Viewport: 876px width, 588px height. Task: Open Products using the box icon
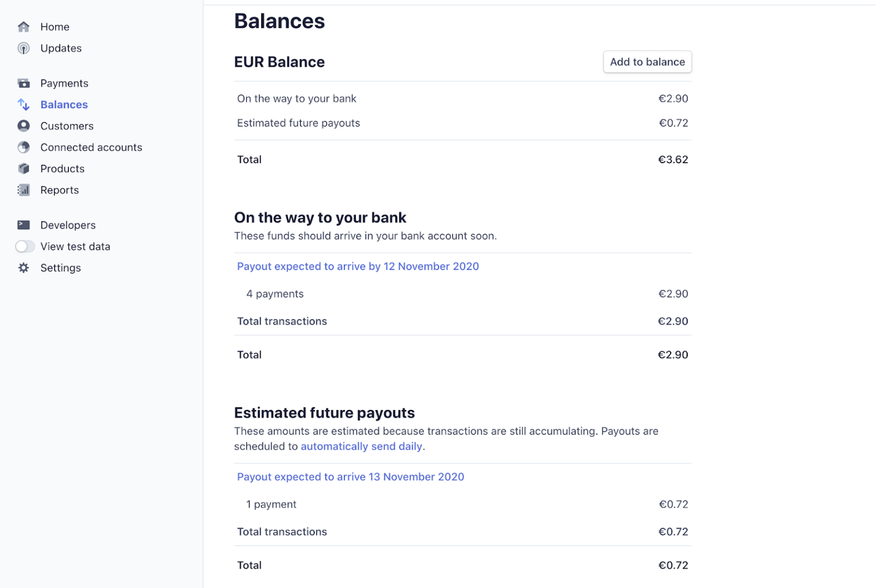(23, 168)
